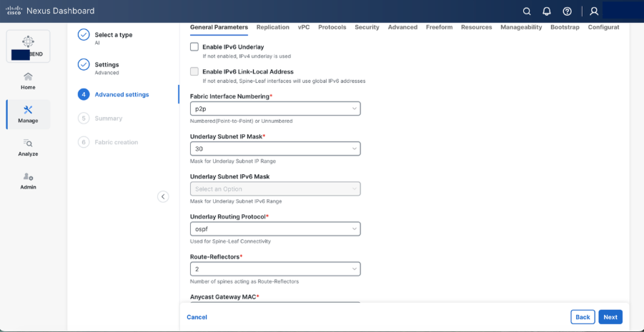Open Underlay Subnet IPv6 Mask dropdown
The width and height of the screenshot is (644, 332).
275,188
